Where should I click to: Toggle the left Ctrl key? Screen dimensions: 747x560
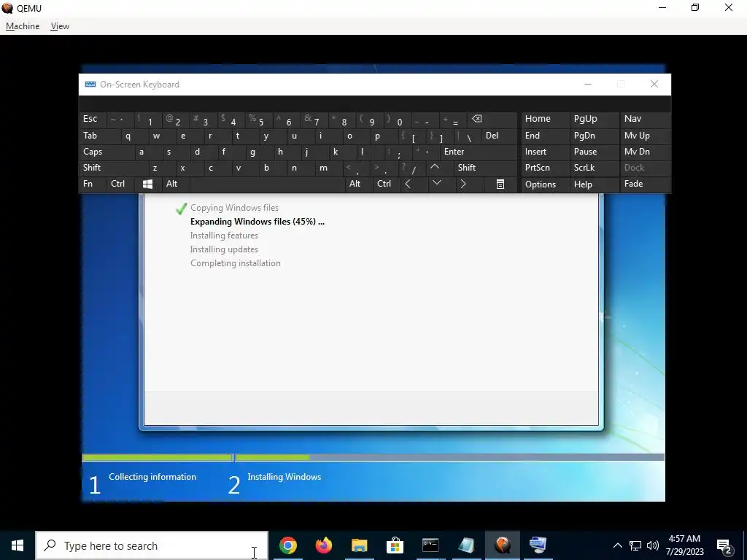click(x=120, y=184)
